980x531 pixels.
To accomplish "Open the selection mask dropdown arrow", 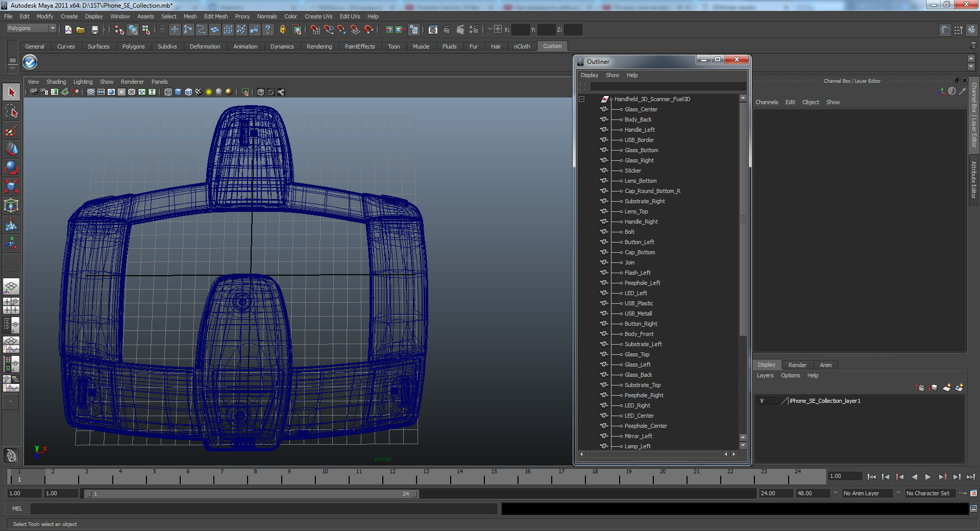I will 162,30.
